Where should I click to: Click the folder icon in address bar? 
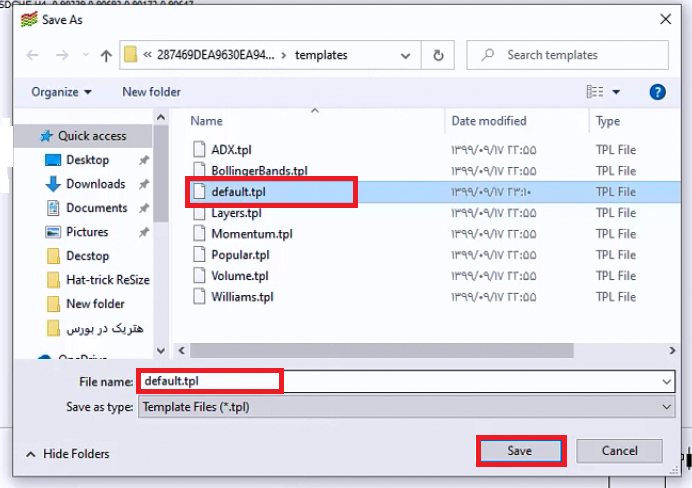pos(130,55)
